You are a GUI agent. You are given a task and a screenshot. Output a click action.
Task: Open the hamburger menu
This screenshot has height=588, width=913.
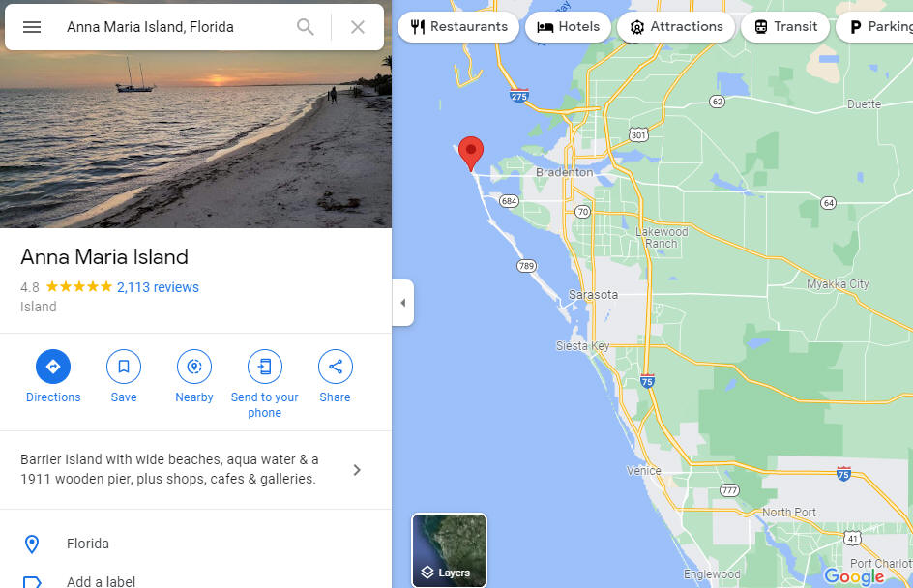coord(32,27)
